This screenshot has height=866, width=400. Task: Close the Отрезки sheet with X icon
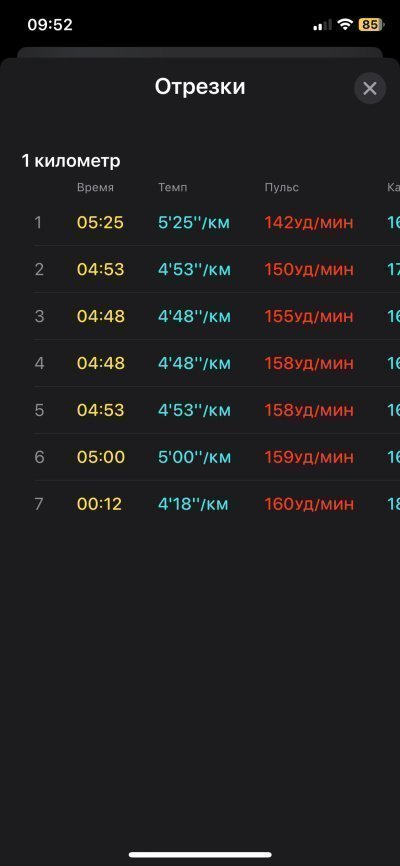[x=370, y=88]
